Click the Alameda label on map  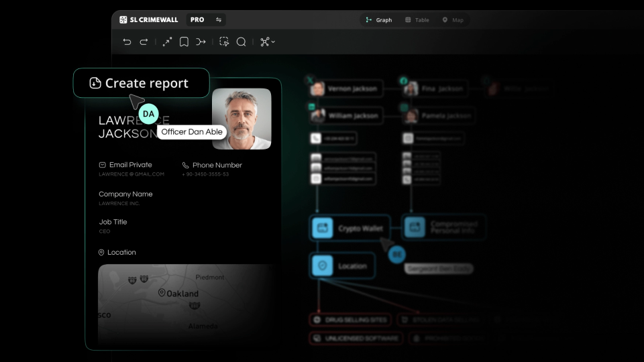203,326
